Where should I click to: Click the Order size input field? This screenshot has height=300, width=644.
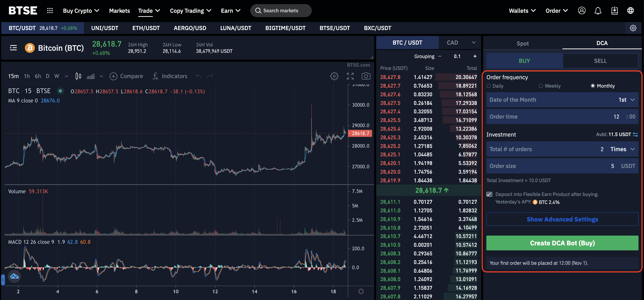pos(562,166)
